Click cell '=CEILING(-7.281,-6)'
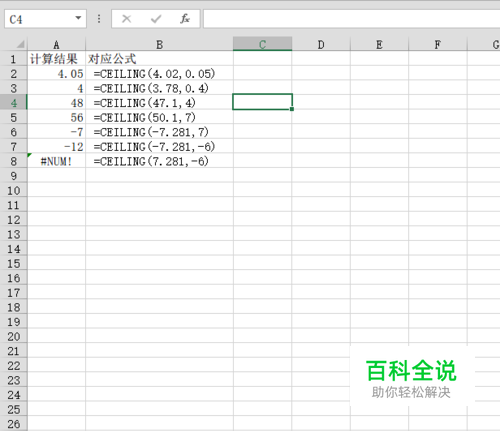The height and width of the screenshot is (431, 500). click(159, 147)
